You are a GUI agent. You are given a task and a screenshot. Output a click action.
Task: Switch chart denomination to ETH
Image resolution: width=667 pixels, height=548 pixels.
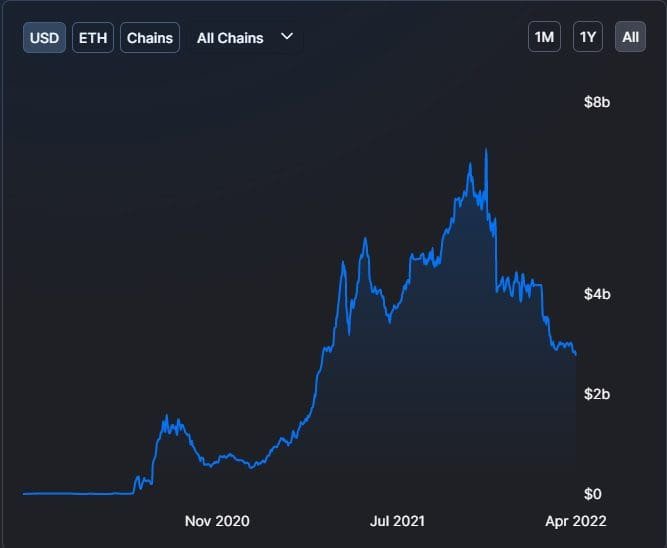click(93, 38)
